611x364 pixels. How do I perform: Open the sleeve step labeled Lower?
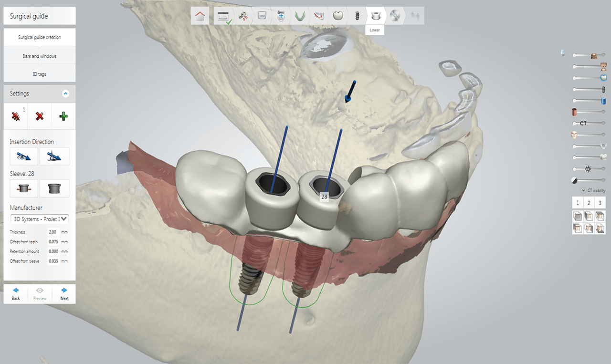coord(375,15)
